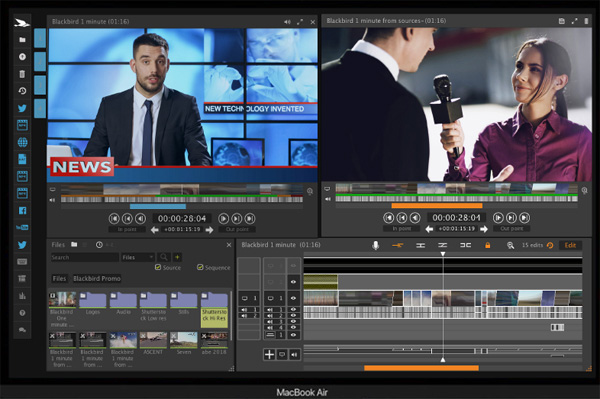Click the blue scrub bar in the left viewer
Image resolution: width=600 pixels, height=399 pixels.
[x=158, y=207]
